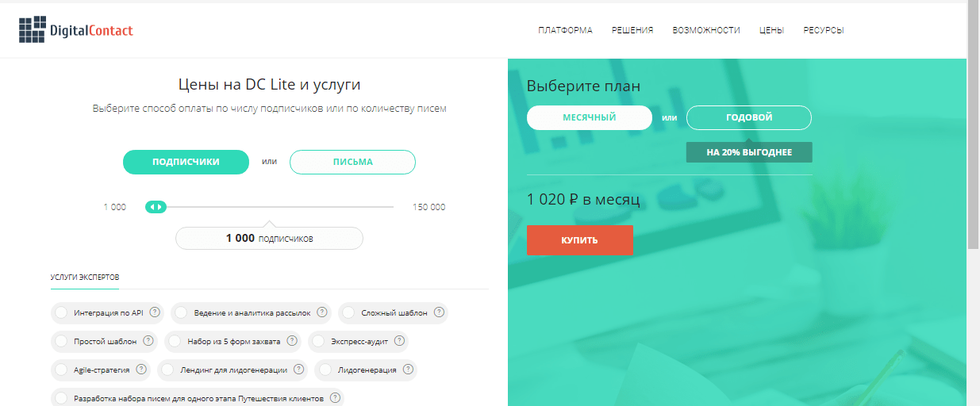Viewport: 980px width, 406px height.
Task: Click the DigitalContact logo
Action: (76, 30)
